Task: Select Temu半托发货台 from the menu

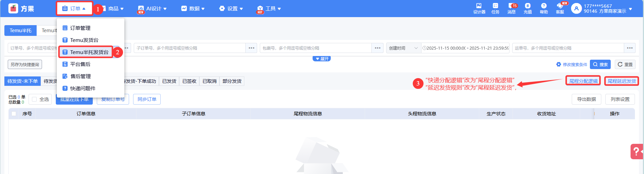Action: [x=89, y=52]
